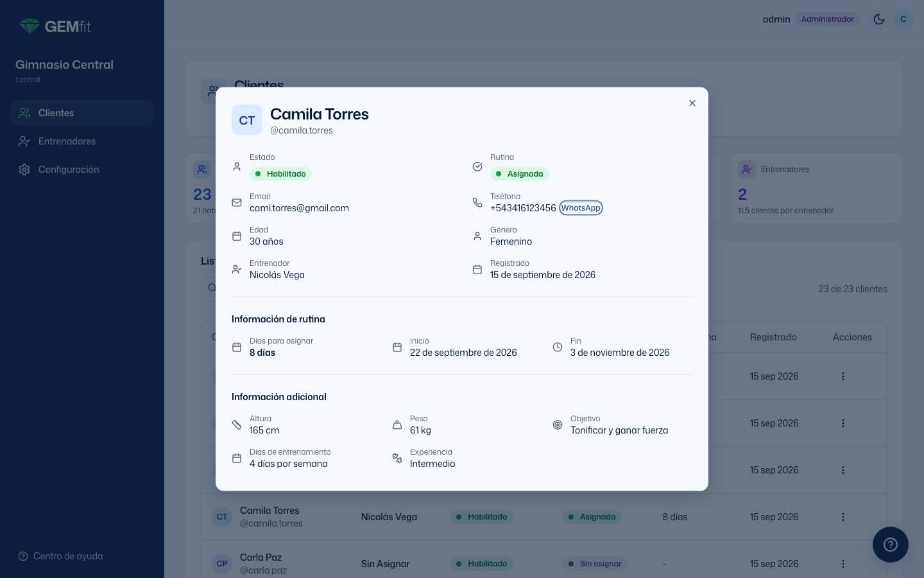Click Nicolás Vega in Camila Torres table row
Image resolution: width=924 pixels, height=578 pixels.
(389, 517)
